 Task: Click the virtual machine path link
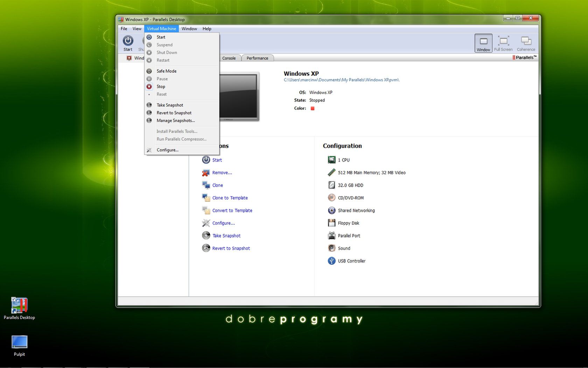click(341, 80)
